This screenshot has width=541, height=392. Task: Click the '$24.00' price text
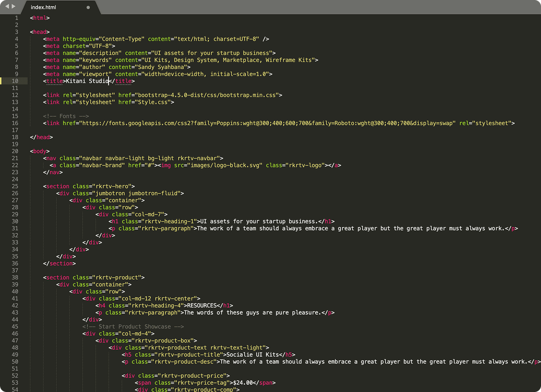(243, 382)
